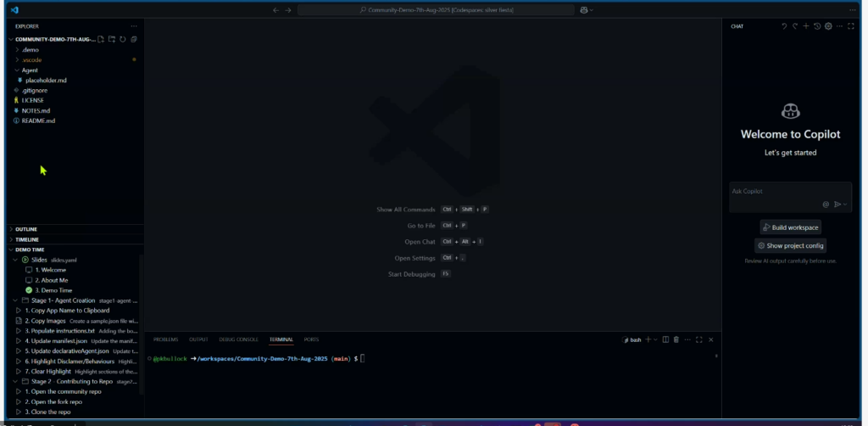Select step 3. Clone the repo
This screenshot has height=426, width=868.
[47, 412]
